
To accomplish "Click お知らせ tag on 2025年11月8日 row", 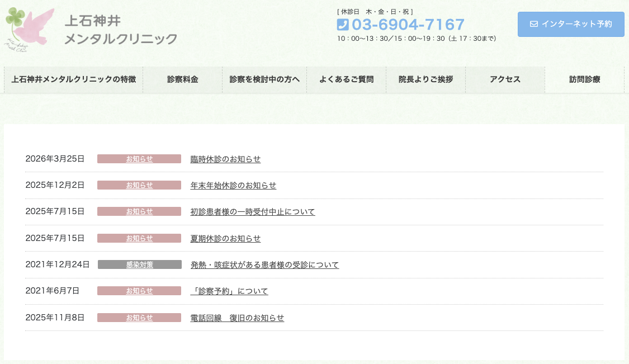I will click(139, 318).
